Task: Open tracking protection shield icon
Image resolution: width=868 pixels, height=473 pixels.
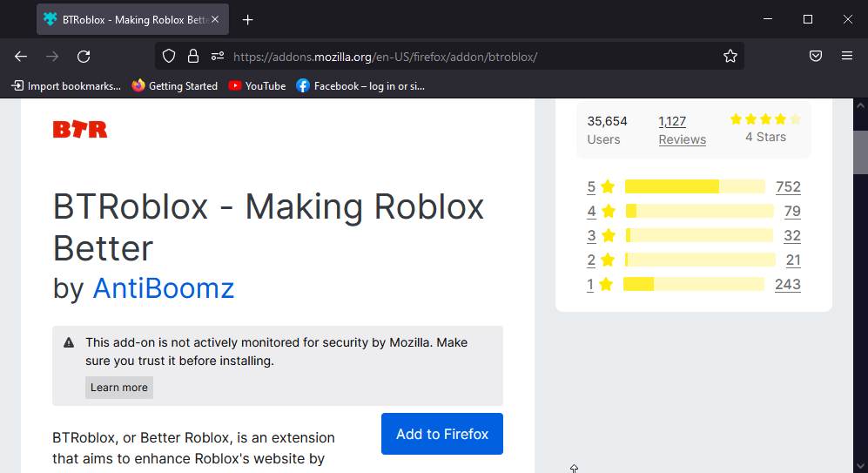Action: 169,56
